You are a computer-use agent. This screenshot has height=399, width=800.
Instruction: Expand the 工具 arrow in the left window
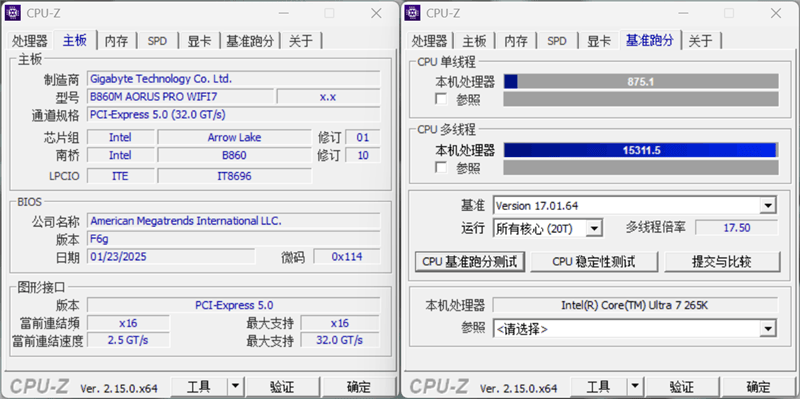[x=235, y=387]
